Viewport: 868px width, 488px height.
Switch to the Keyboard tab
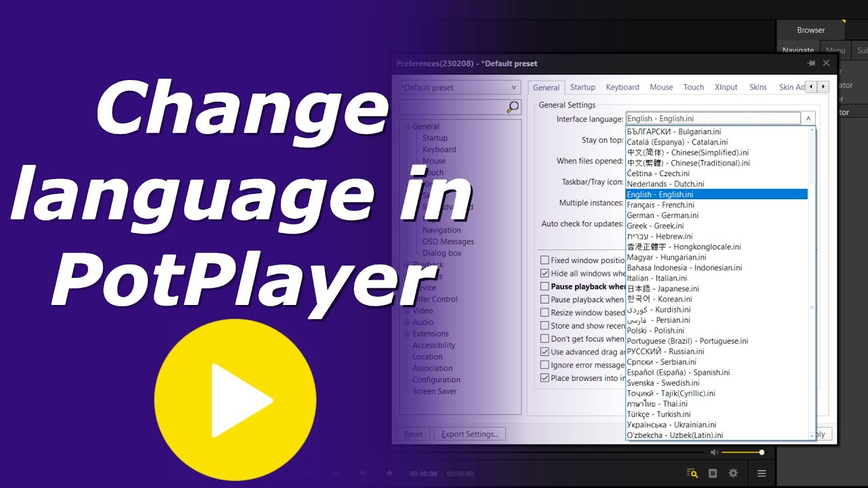coord(622,87)
